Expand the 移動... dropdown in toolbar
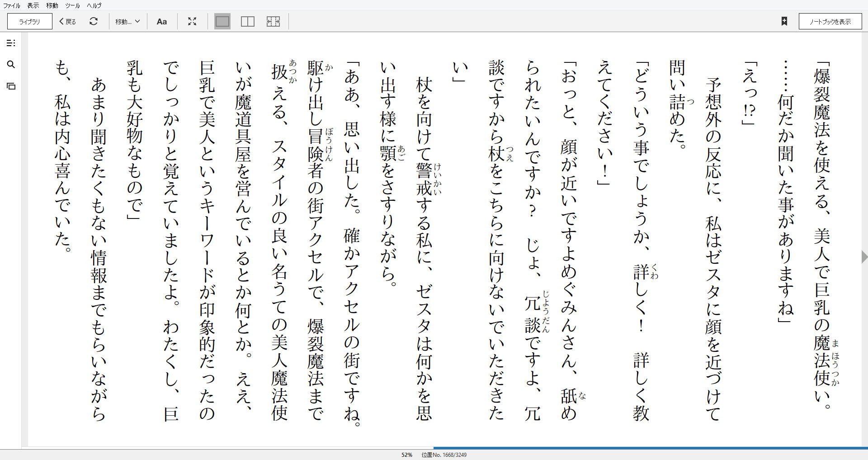 click(x=127, y=21)
